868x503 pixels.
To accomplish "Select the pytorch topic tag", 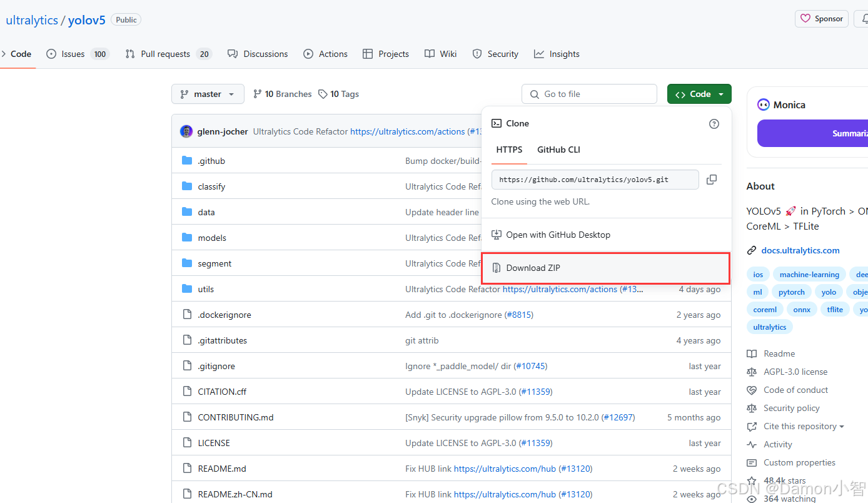I will click(792, 292).
